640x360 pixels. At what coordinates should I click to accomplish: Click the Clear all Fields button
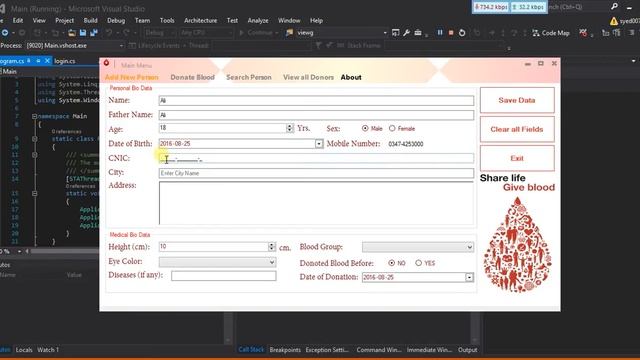click(x=517, y=129)
